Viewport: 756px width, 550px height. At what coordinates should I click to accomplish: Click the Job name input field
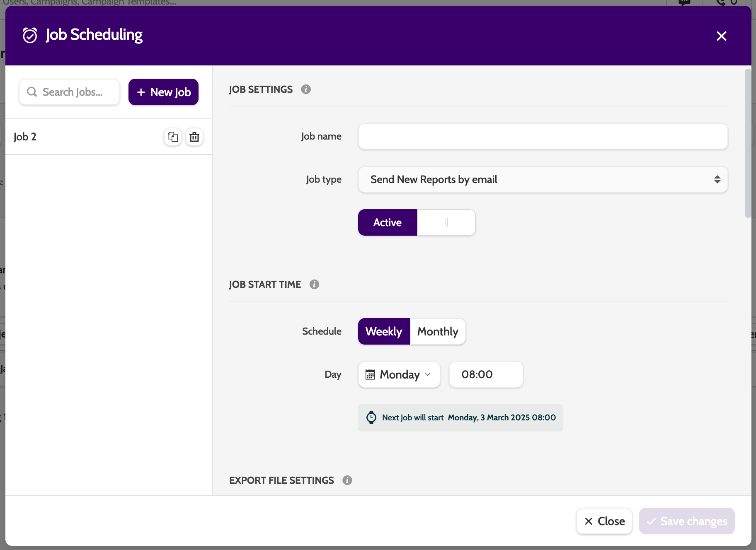coord(543,136)
